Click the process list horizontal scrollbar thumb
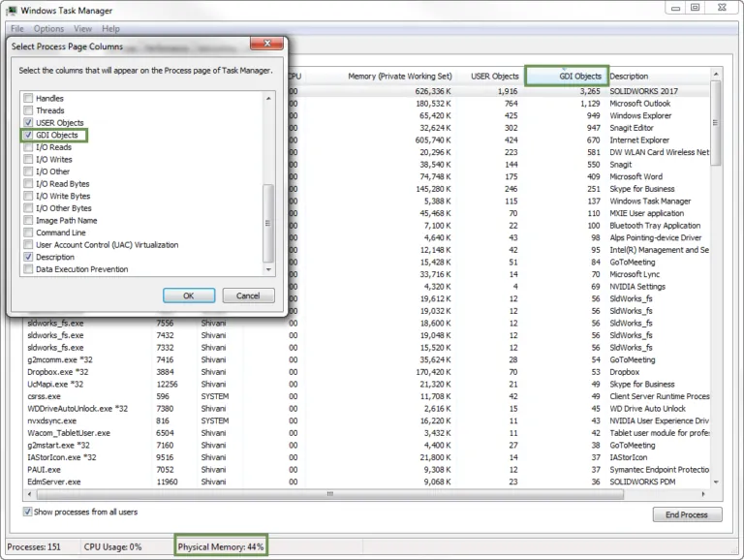 (330, 494)
